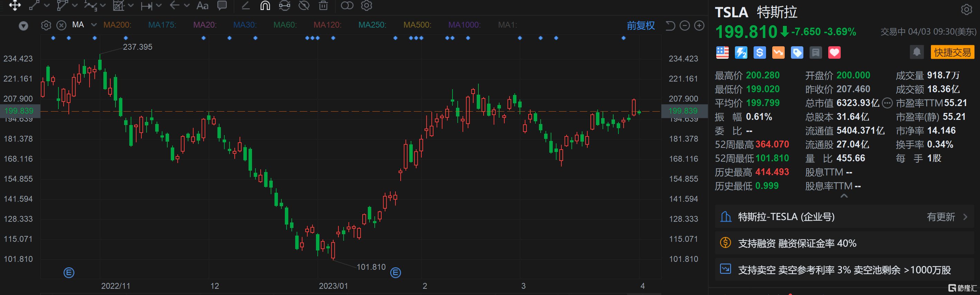Click the MA500 legend label
The image size is (980, 295).
tap(417, 25)
